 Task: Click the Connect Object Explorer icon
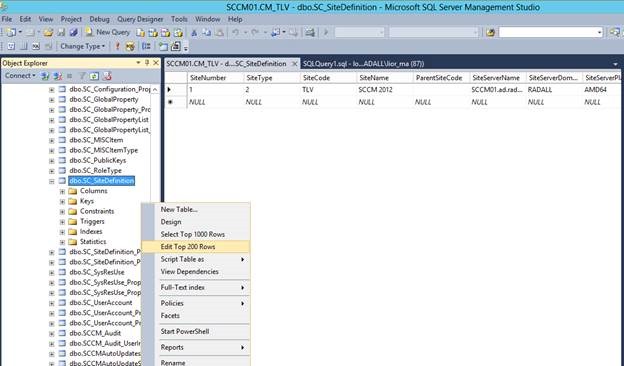pyautogui.click(x=45, y=76)
